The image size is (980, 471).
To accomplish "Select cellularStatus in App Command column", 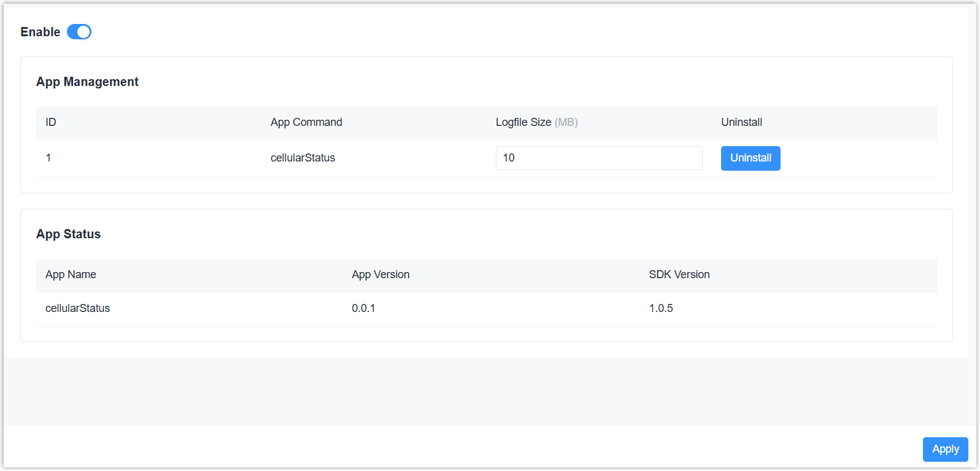I will (x=303, y=158).
